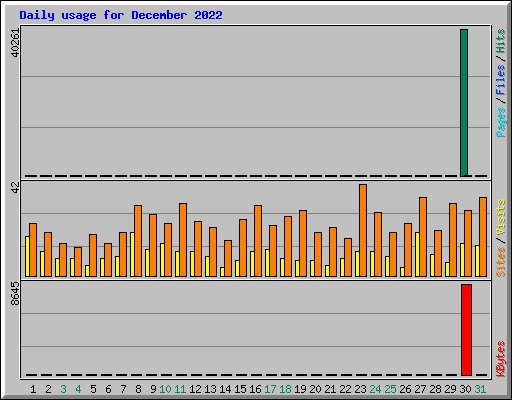Click the orange Sites bar for day 24
The width and height of the screenshot is (512, 400).
[x=378, y=244]
